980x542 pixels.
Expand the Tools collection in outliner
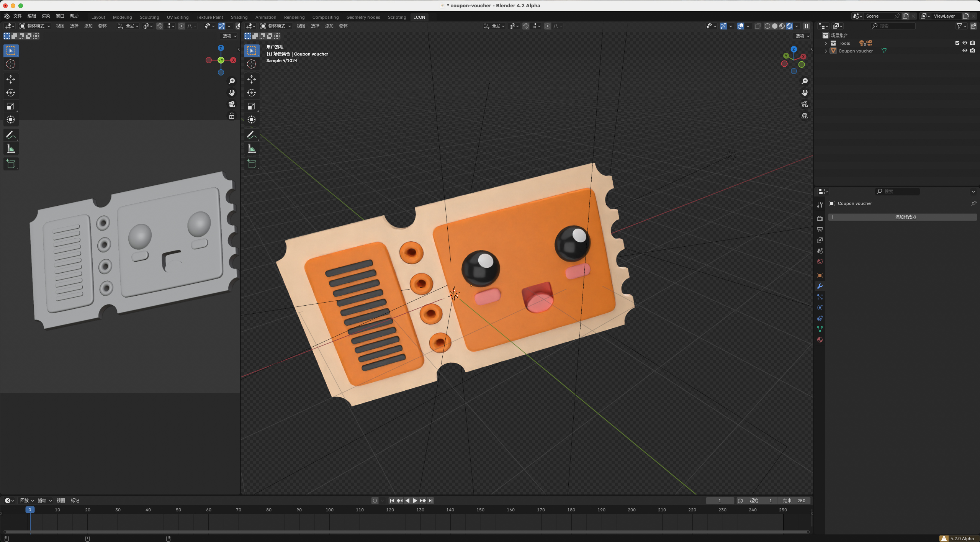(826, 43)
